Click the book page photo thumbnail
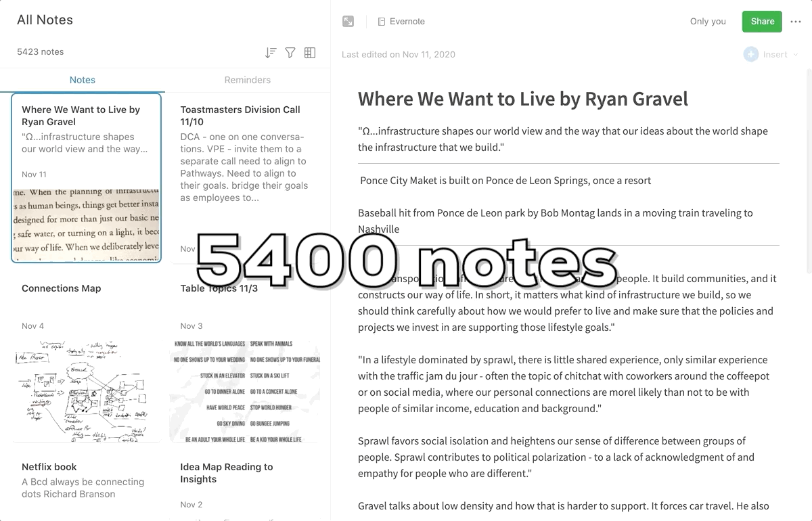Screen dimensions: 812x521 pos(87,224)
